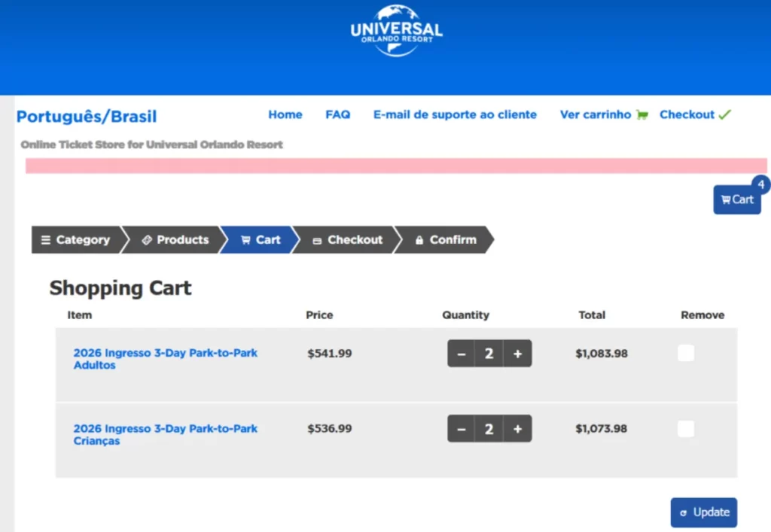The image size is (771, 532).
Task: Click the green checkmark next to Checkout
Action: [725, 114]
